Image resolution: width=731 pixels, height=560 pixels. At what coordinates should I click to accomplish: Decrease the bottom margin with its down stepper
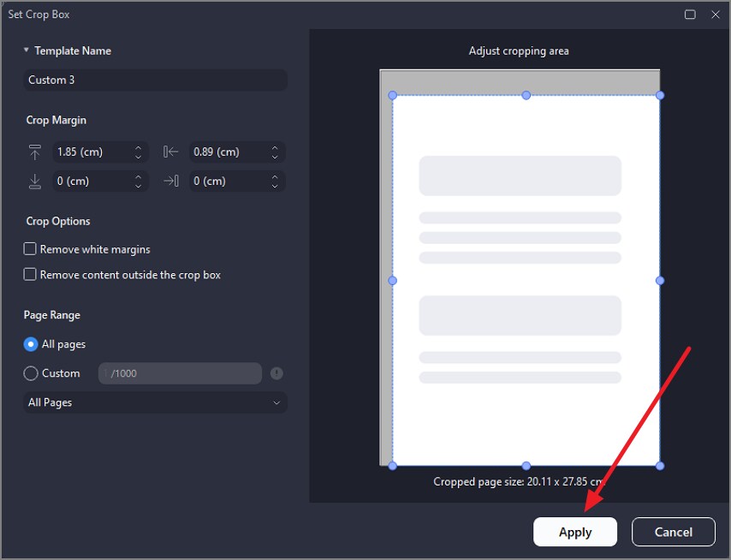tap(138, 185)
